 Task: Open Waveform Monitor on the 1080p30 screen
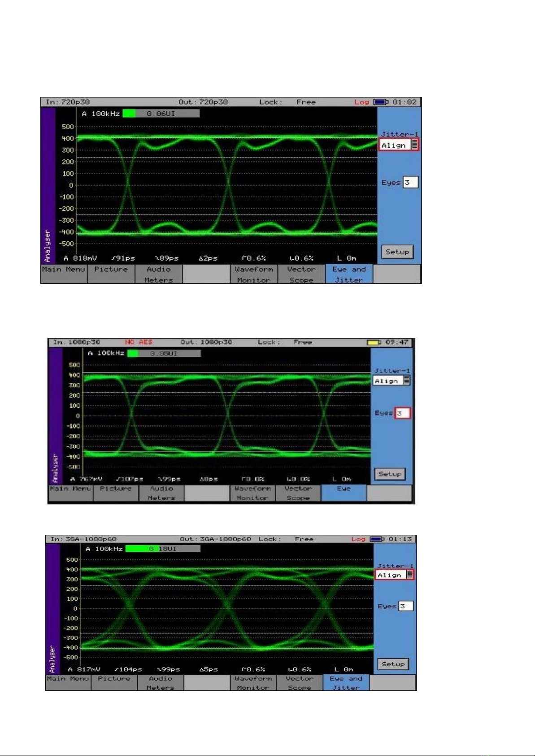click(x=252, y=493)
